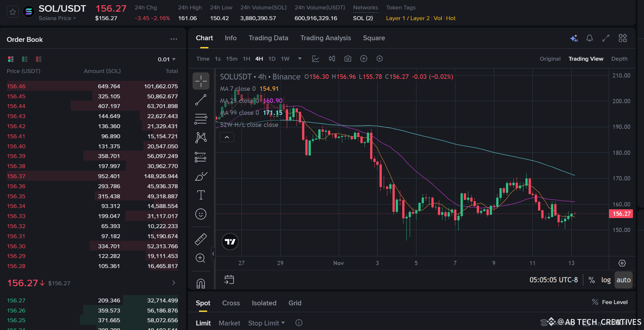Open chart settings hexagon icon
644x330 pixels.
[380, 59]
